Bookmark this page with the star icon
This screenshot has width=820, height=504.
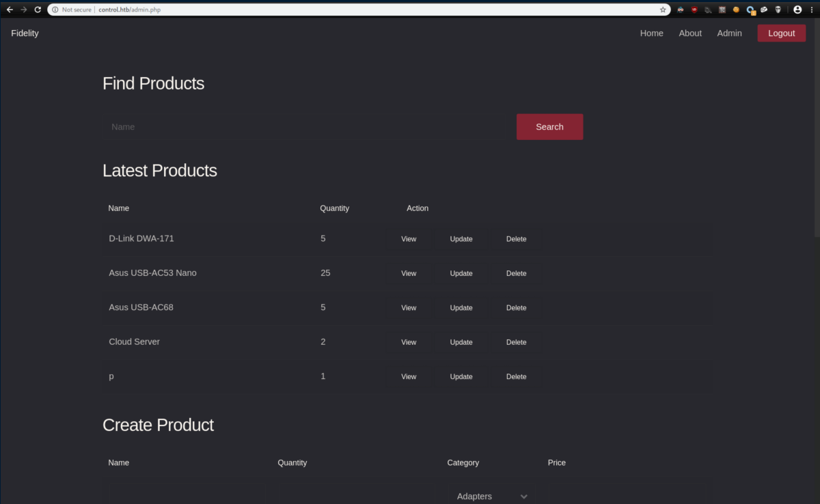[663, 10]
